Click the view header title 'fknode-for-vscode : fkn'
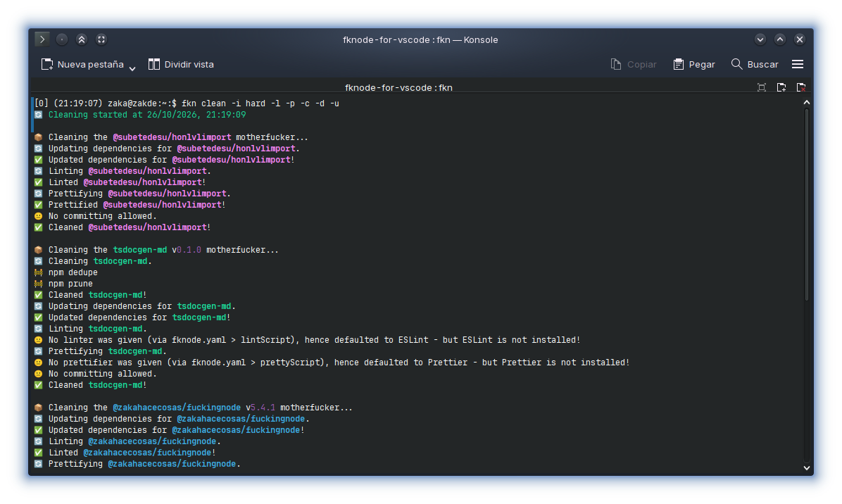This screenshot has height=504, width=842. click(398, 87)
